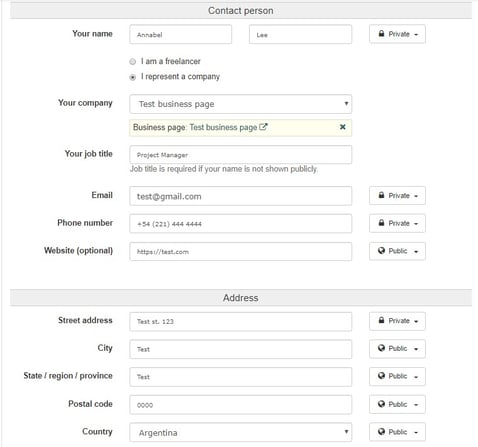This screenshot has height=447, width=478.
Task: Click the external link icon beside Test business page
Action: tap(263, 127)
